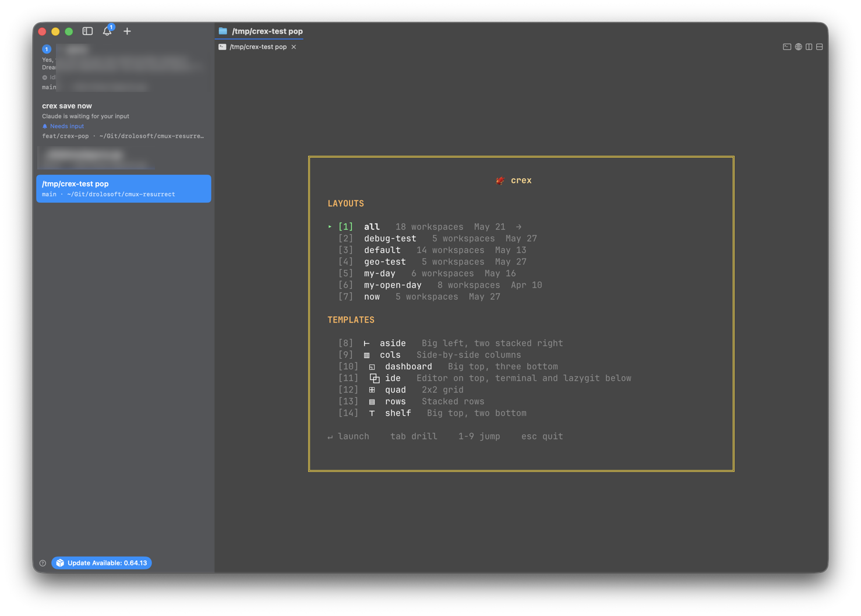Open the browser globe icon
Screen dimensions: 861x616
[798, 47]
